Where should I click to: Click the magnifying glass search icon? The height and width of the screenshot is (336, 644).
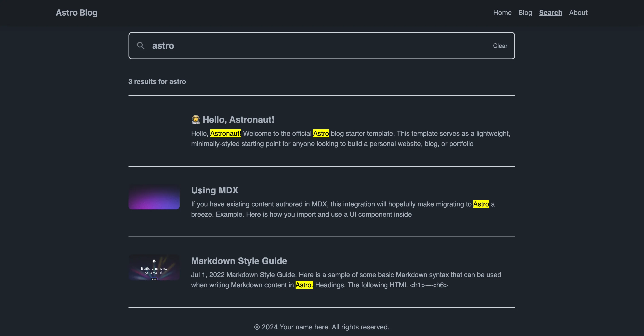click(x=141, y=45)
